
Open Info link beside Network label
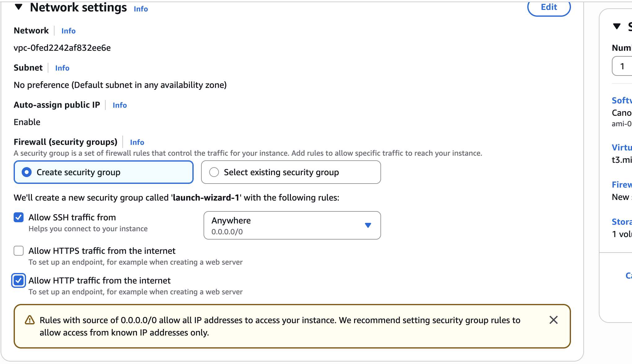(x=68, y=31)
